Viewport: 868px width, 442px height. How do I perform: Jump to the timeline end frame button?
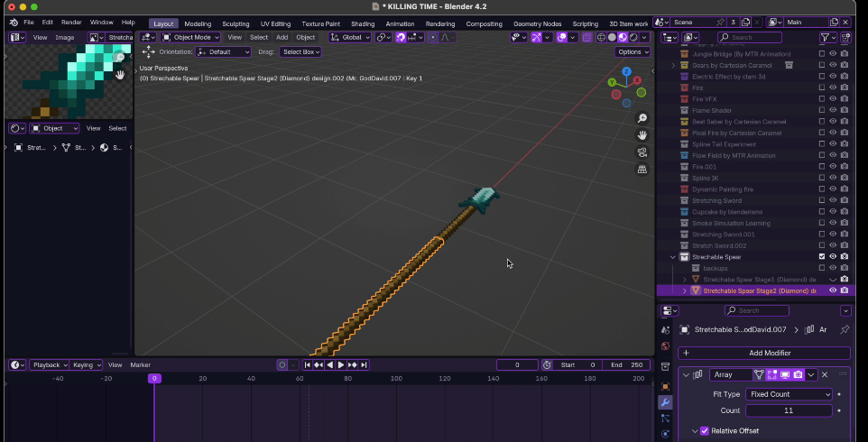(x=364, y=365)
